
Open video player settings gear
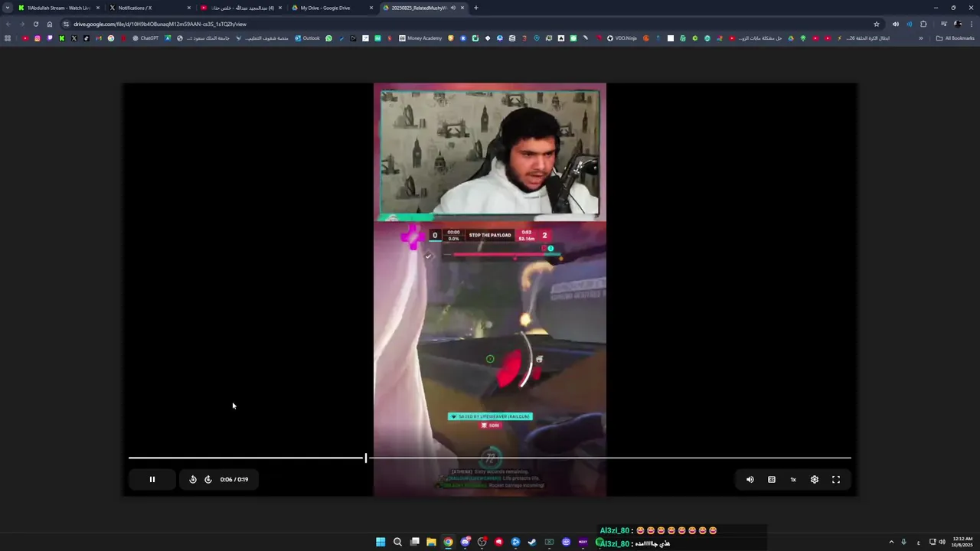[815, 480]
